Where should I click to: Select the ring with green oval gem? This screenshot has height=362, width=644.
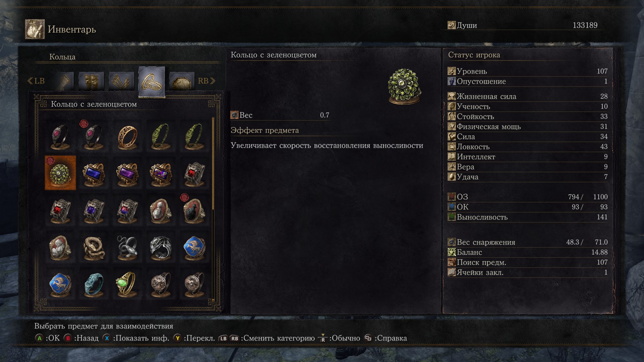(127, 284)
